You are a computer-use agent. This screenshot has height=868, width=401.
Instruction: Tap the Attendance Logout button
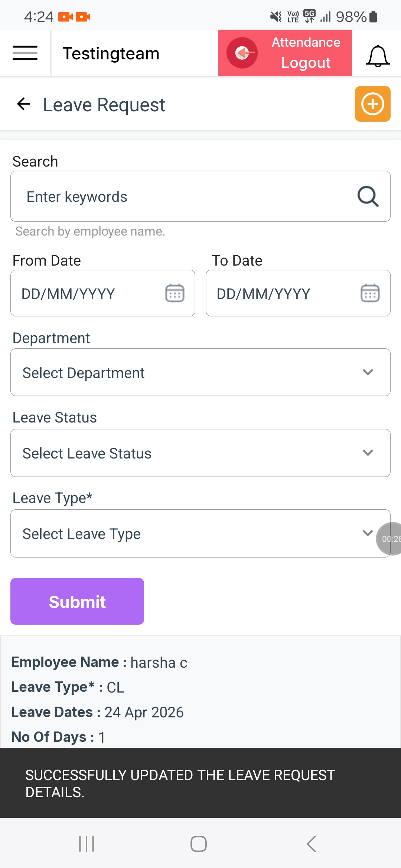click(x=285, y=53)
